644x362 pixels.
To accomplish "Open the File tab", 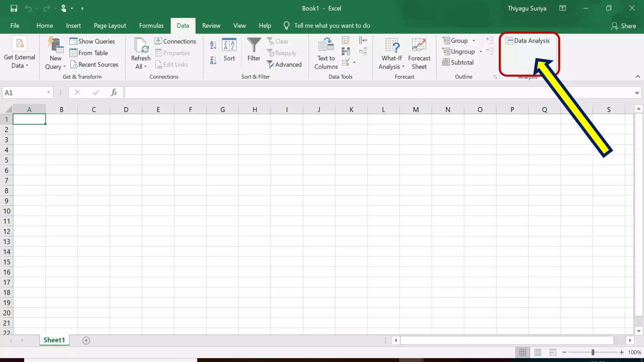I will click(15, 26).
